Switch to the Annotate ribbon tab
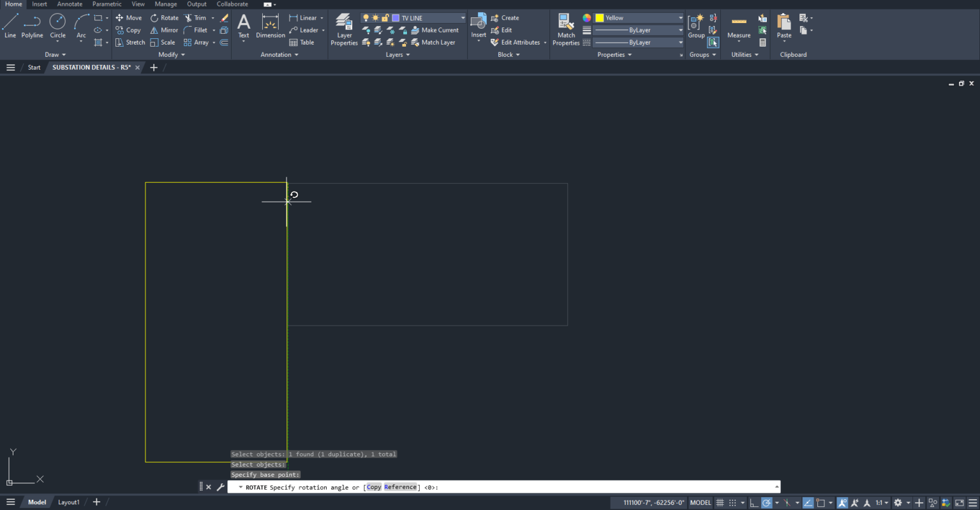The width and height of the screenshot is (980, 510). click(70, 4)
